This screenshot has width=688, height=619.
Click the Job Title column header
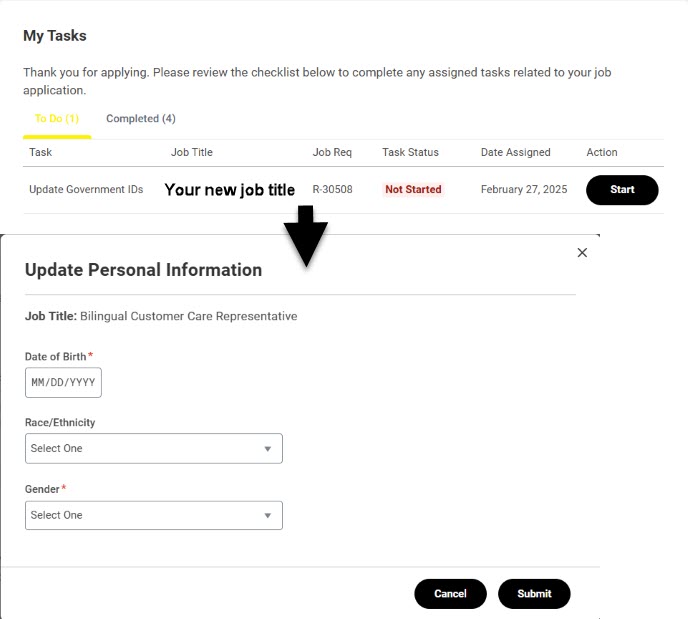click(192, 153)
